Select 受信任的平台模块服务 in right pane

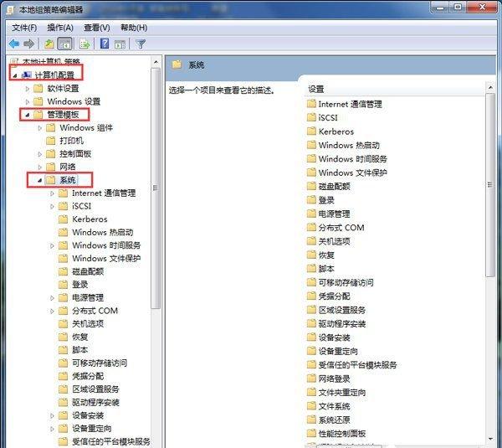coord(357,365)
